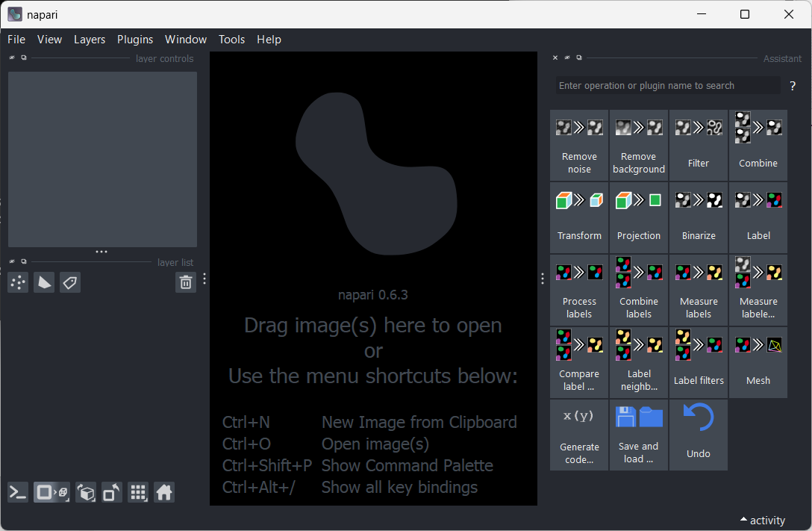Open the napari console
812x531 pixels.
pyautogui.click(x=18, y=492)
